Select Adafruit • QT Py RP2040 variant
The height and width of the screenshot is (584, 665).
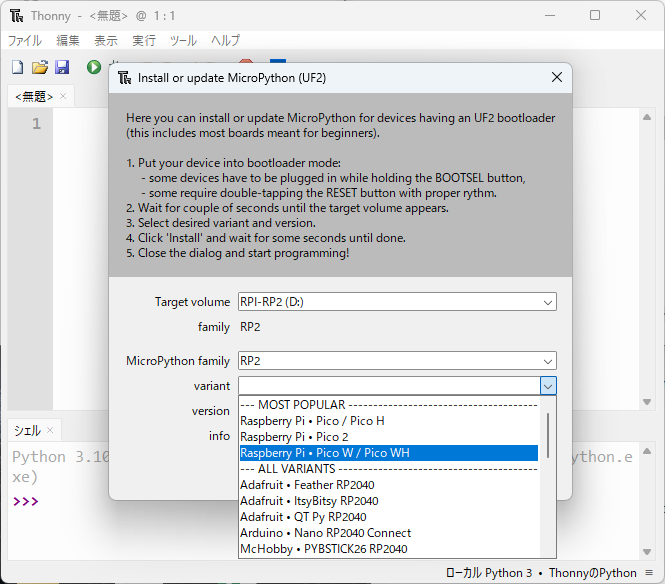click(389, 517)
